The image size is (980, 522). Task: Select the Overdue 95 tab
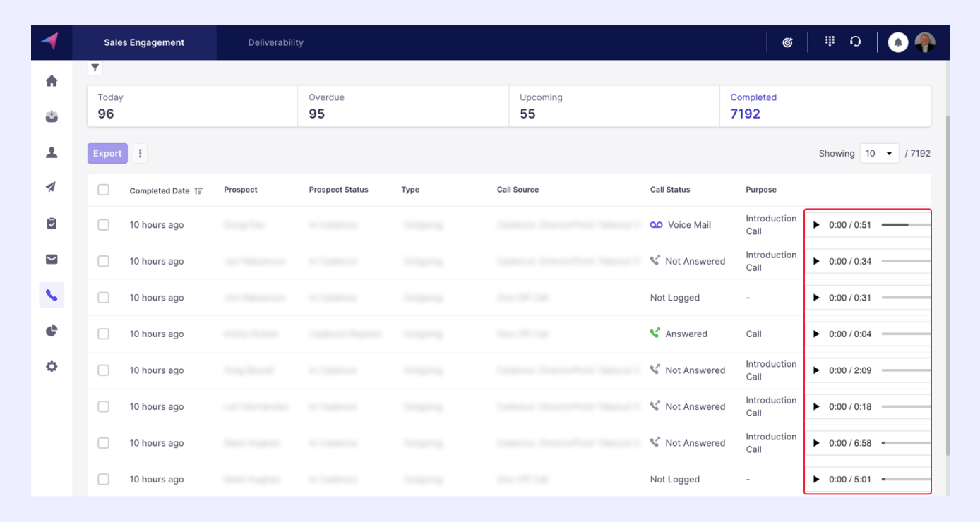pyautogui.click(x=402, y=107)
